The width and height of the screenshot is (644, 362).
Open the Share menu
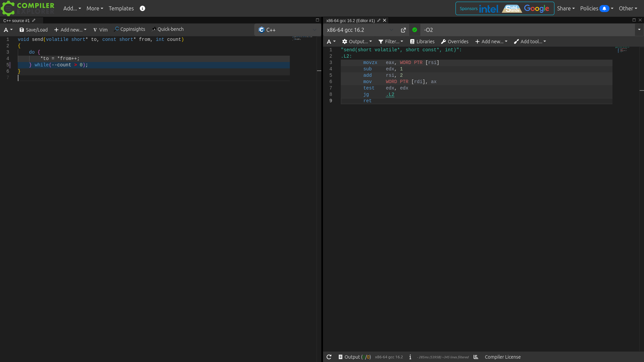(566, 8)
